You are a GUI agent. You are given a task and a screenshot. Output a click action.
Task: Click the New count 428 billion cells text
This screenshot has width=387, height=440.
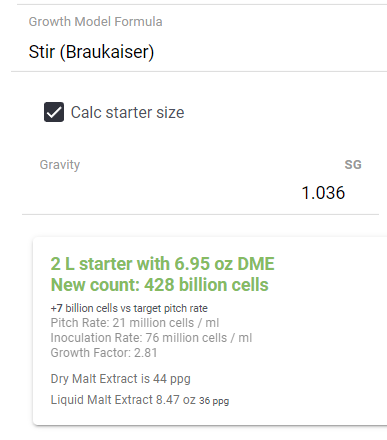click(x=160, y=285)
